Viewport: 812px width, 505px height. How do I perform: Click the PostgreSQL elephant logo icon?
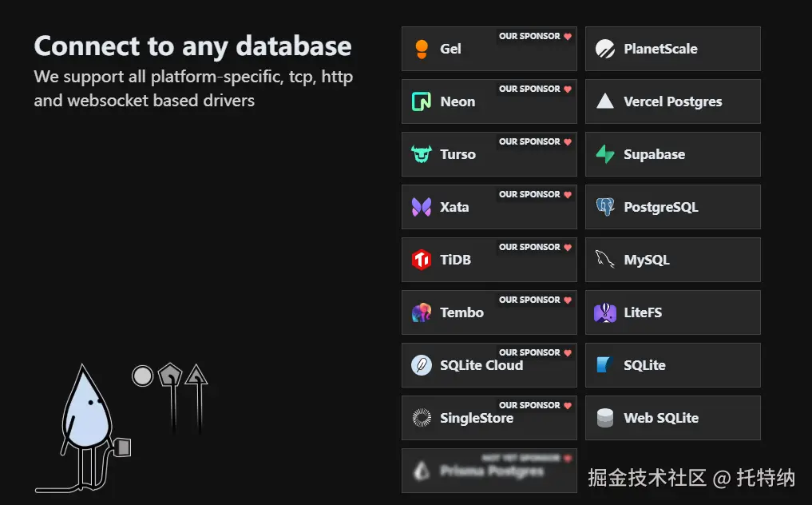(605, 207)
